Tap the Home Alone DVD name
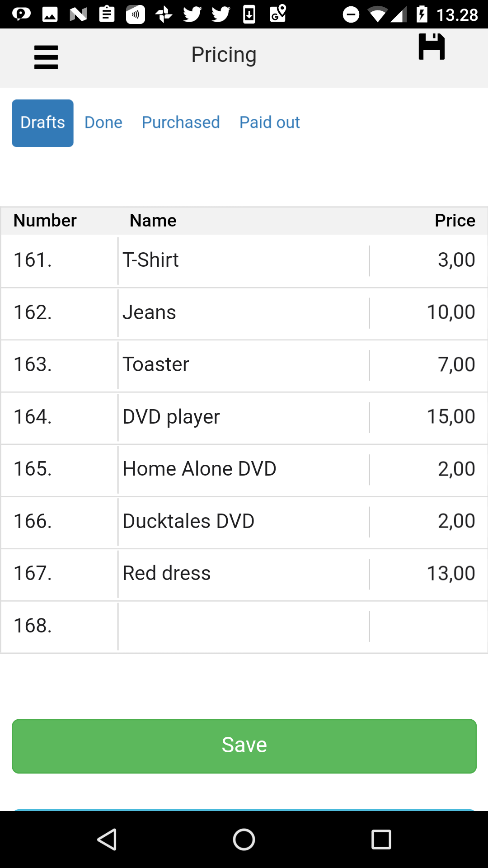Screen dimensions: 488x868 [x=243, y=469]
